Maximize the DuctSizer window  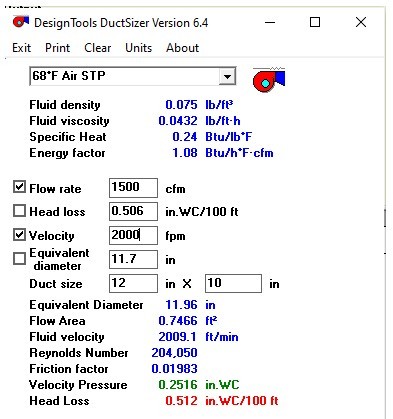point(315,23)
